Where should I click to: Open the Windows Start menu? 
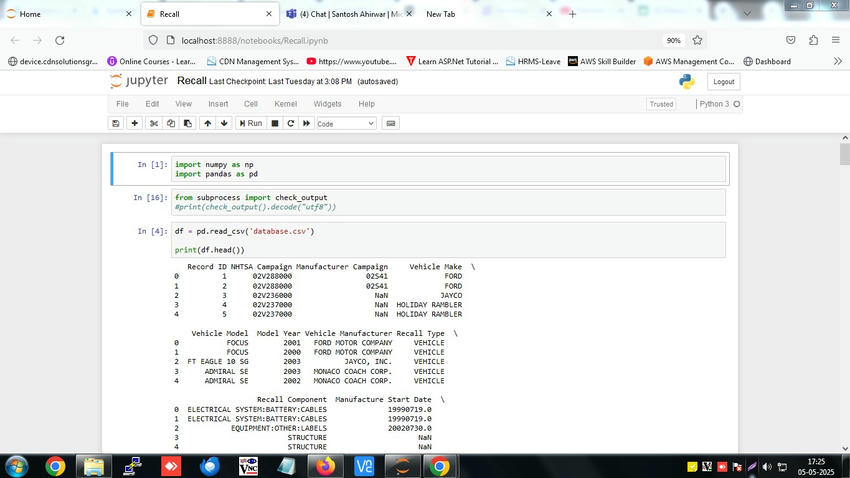[x=16, y=466]
